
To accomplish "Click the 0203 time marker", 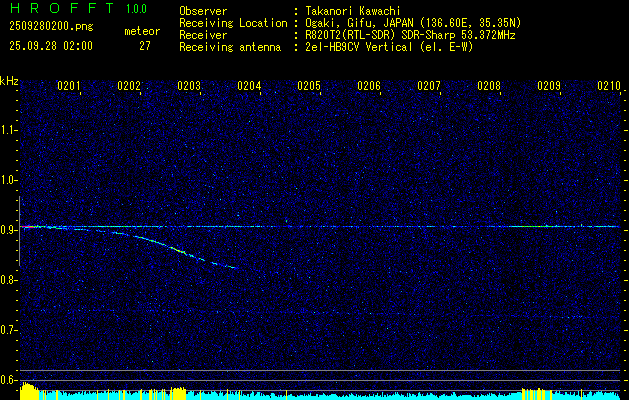I will [x=189, y=86].
